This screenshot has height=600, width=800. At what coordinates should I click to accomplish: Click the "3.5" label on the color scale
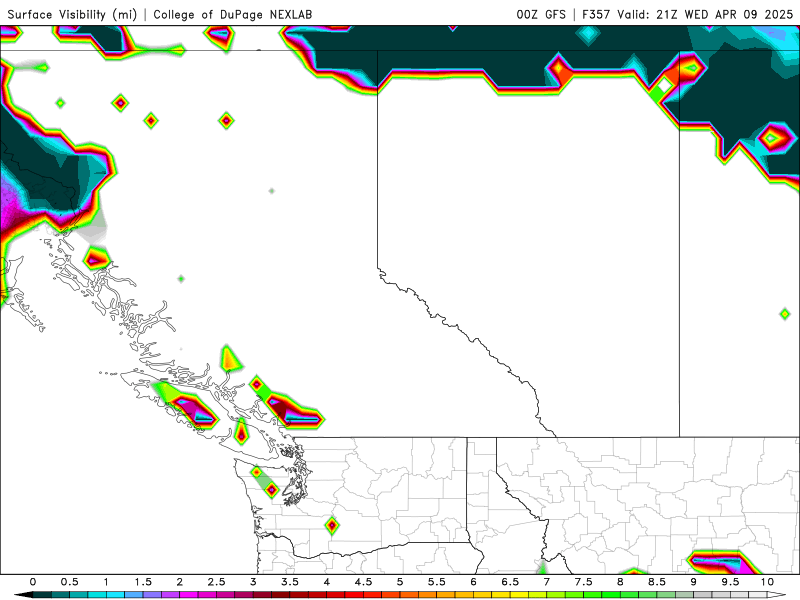coord(290,582)
